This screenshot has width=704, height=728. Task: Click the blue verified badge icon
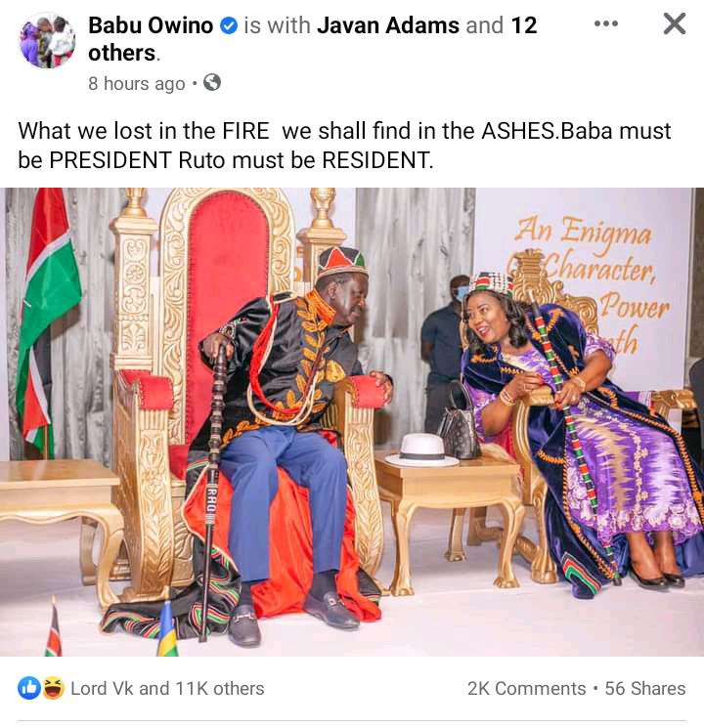228,25
